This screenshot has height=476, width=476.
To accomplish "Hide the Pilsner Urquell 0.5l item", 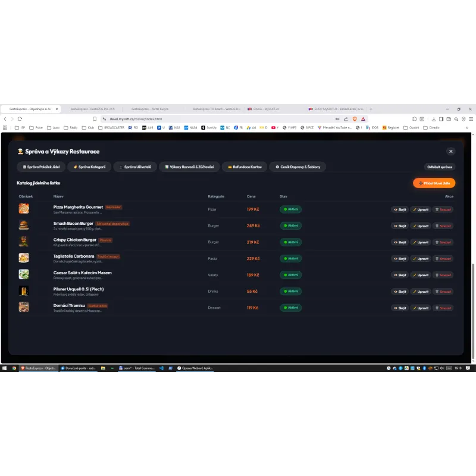I will coord(400,292).
